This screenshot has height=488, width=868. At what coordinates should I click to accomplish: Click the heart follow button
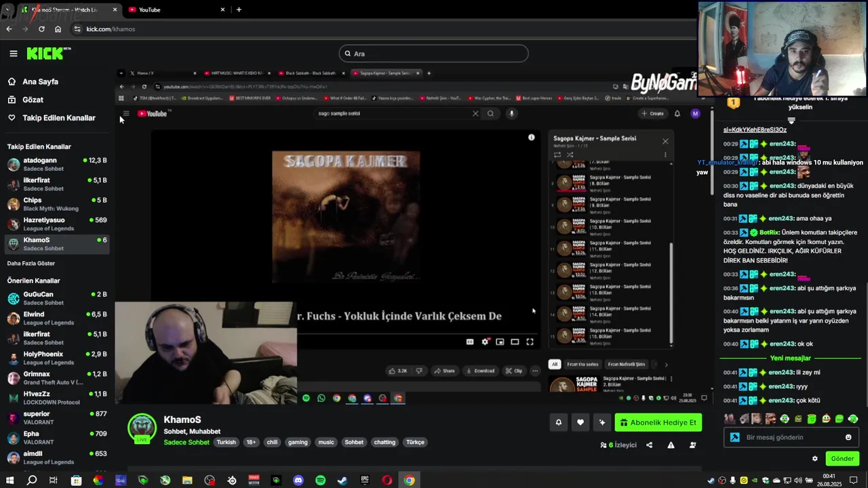click(580, 422)
